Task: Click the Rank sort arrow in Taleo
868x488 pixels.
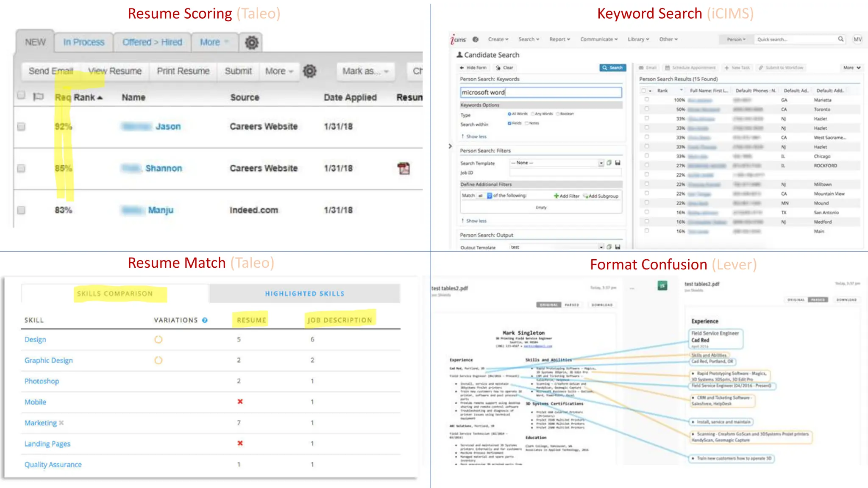Action: (x=100, y=98)
